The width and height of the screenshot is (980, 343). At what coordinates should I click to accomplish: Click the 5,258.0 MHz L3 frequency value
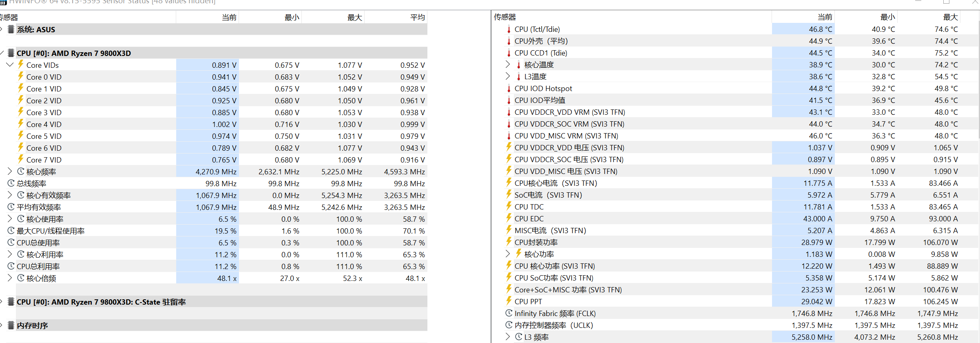coord(812,337)
